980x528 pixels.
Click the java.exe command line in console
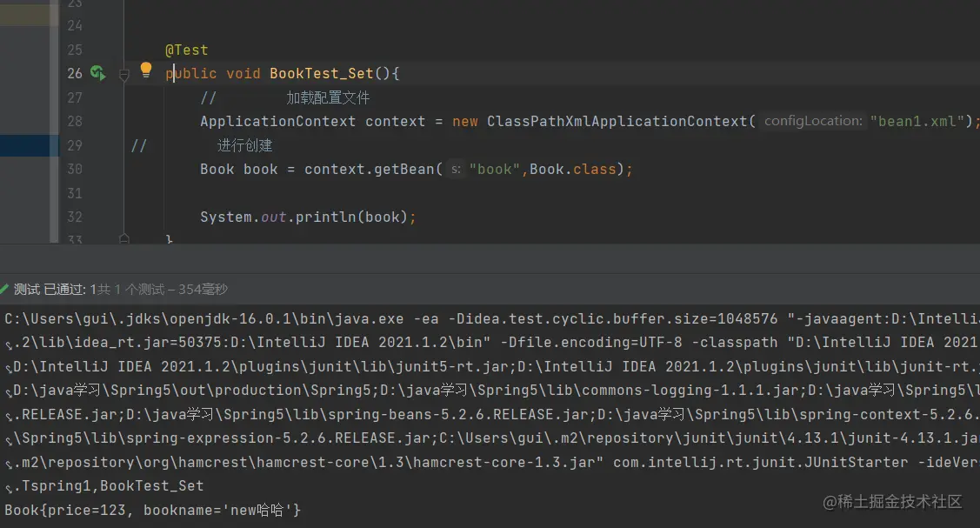pyautogui.click(x=492, y=318)
